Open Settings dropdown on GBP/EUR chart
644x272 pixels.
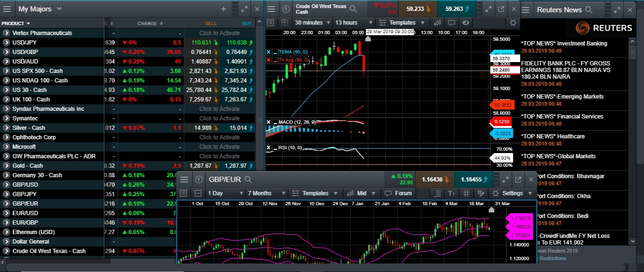tap(512, 193)
